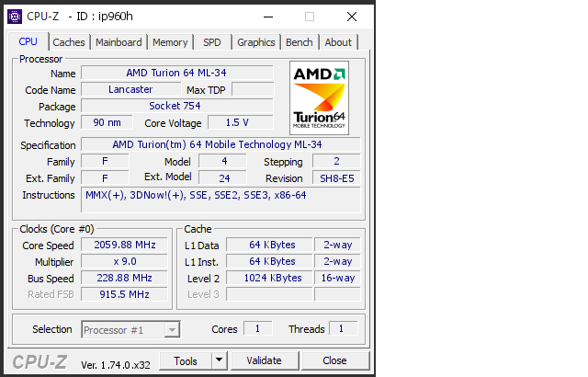
Task: Switch to the Caches tab
Action: (x=69, y=42)
